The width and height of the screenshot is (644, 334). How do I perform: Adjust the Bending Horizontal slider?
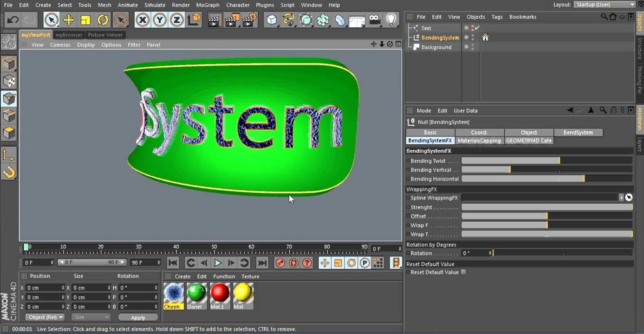point(546,179)
